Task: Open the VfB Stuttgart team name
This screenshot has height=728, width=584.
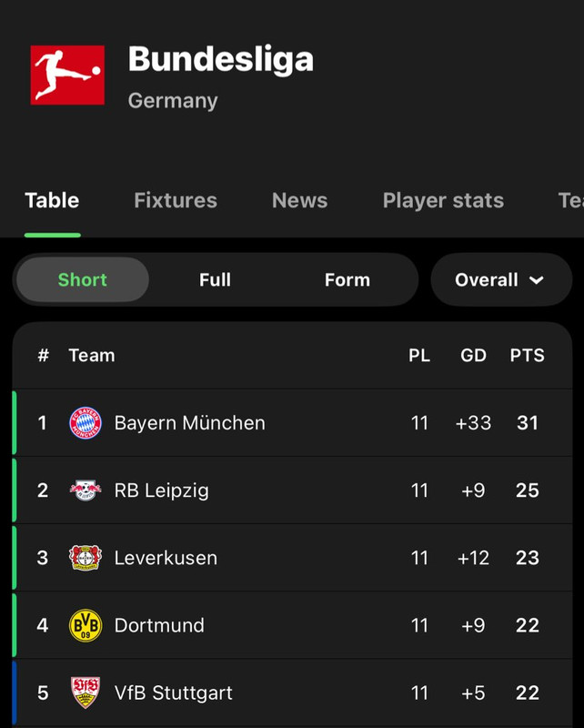Action: click(173, 693)
